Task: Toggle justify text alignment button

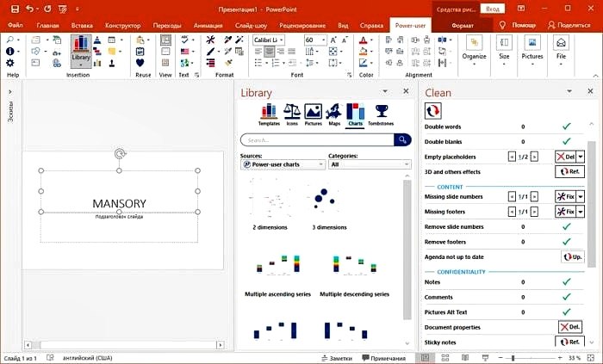Action: pos(292,52)
